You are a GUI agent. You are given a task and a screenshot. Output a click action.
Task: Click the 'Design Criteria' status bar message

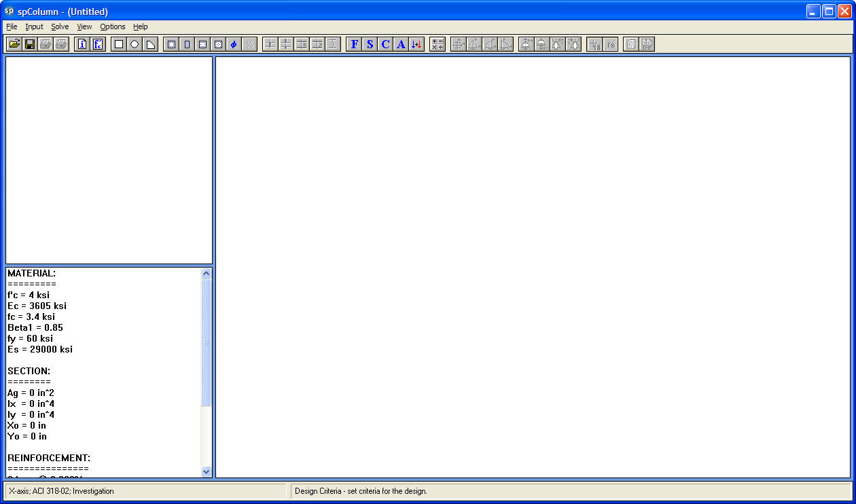click(x=361, y=490)
